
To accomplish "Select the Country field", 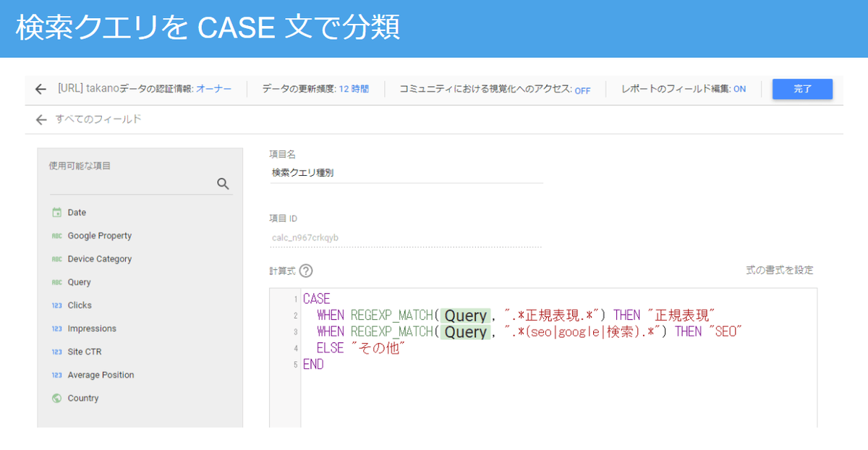I will [x=83, y=398].
